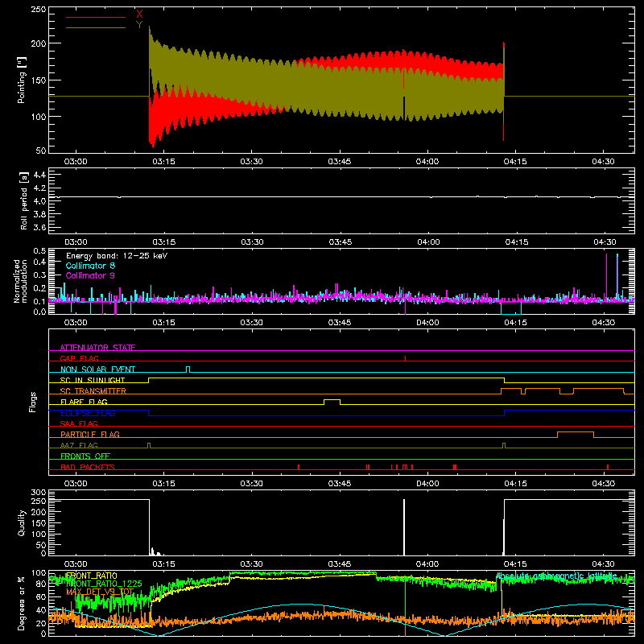Click the 'Degrees or %' axis title

pos(22,603)
